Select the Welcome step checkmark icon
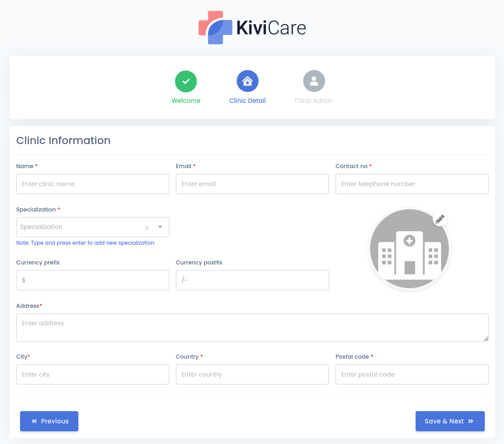Image resolution: width=504 pixels, height=444 pixels. 185,81
